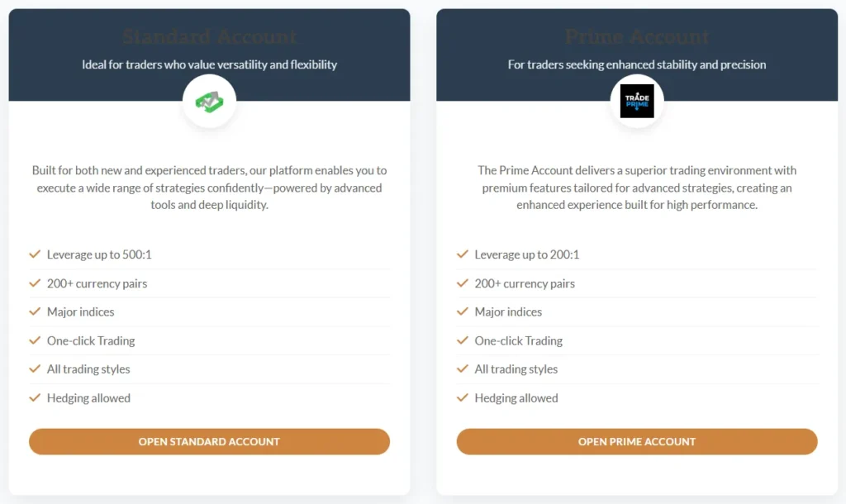Screen dimensions: 846x504
Task: Click the checkmark beside 200+ currency pairs on Standard card
Action: pyautogui.click(x=35, y=283)
